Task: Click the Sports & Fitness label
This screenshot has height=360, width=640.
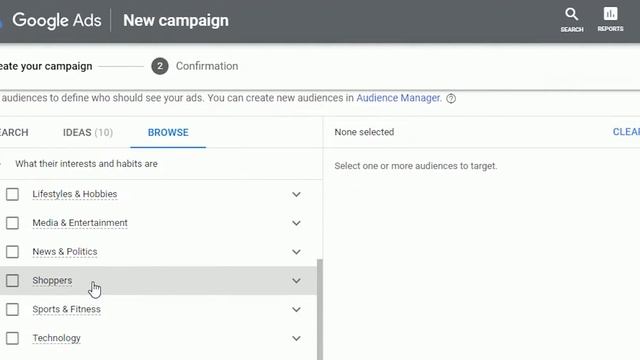Action: tap(67, 309)
